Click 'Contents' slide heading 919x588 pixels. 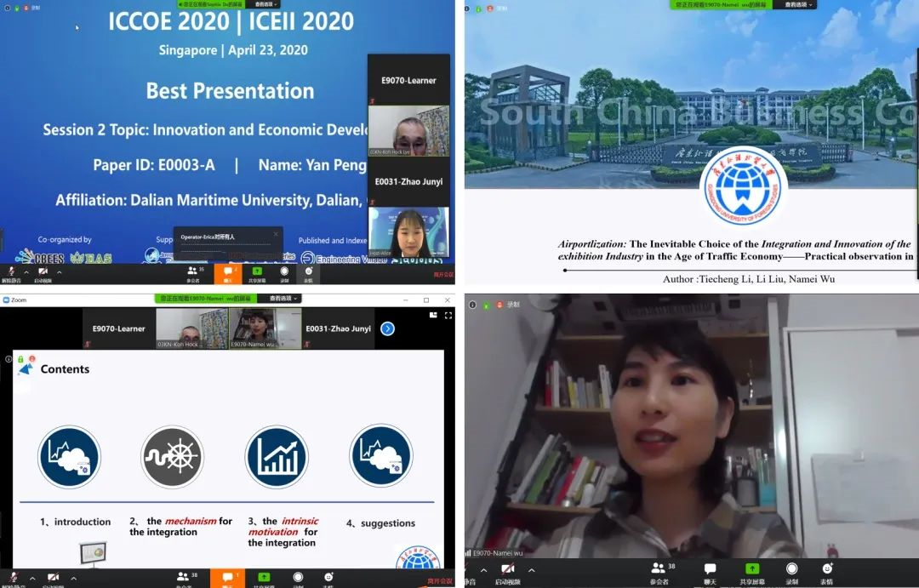point(65,368)
